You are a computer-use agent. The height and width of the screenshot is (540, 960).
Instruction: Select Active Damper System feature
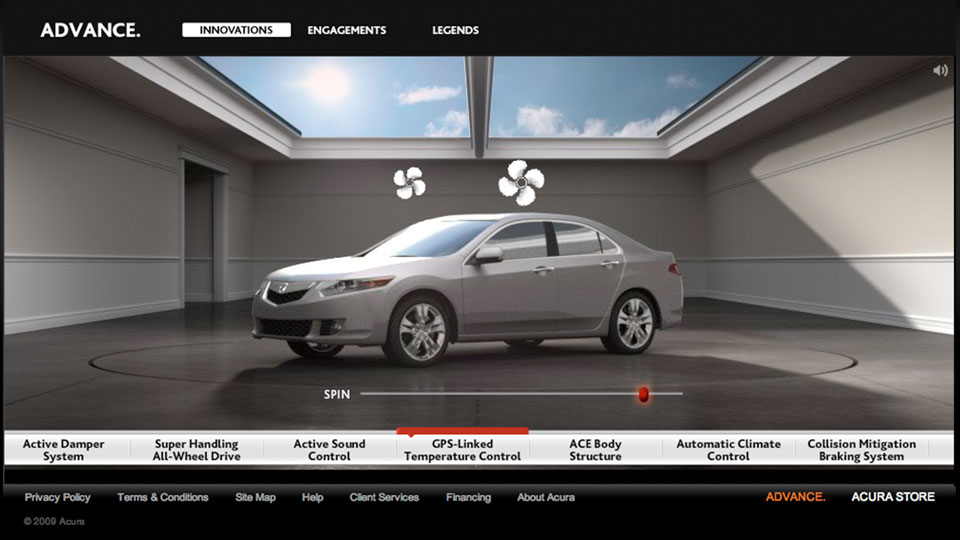pyautogui.click(x=64, y=450)
